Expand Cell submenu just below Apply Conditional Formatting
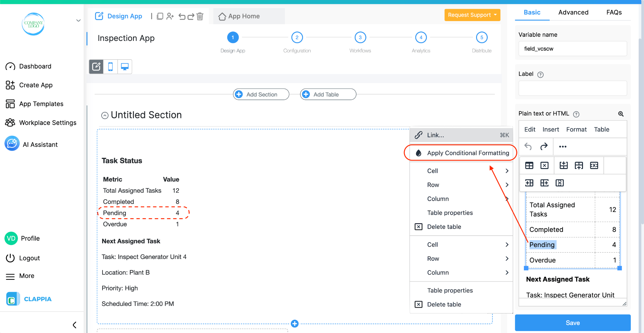 pos(461,171)
